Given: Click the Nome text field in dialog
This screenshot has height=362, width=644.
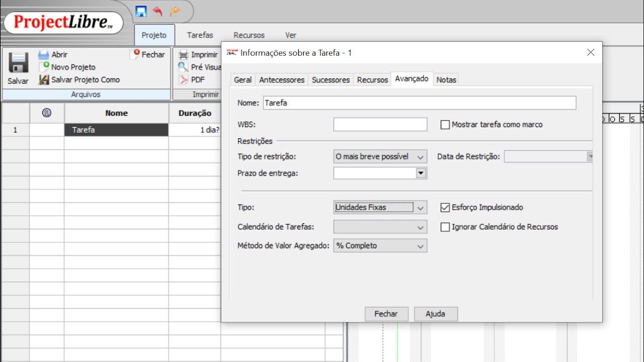Looking at the screenshot, I should pyautogui.click(x=420, y=103).
